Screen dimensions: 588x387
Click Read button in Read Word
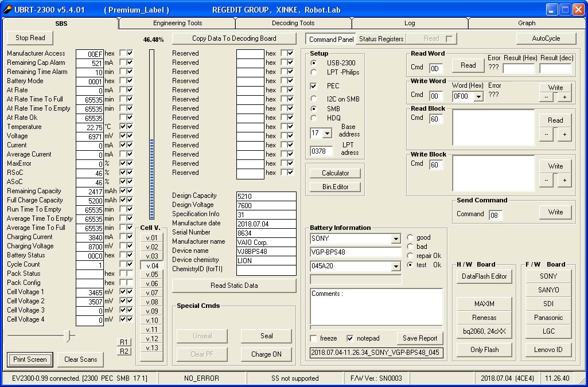coord(468,65)
